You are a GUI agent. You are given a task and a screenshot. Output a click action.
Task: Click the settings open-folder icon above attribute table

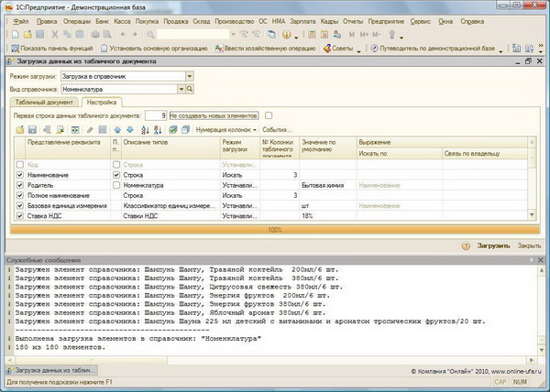pyautogui.click(x=20, y=130)
